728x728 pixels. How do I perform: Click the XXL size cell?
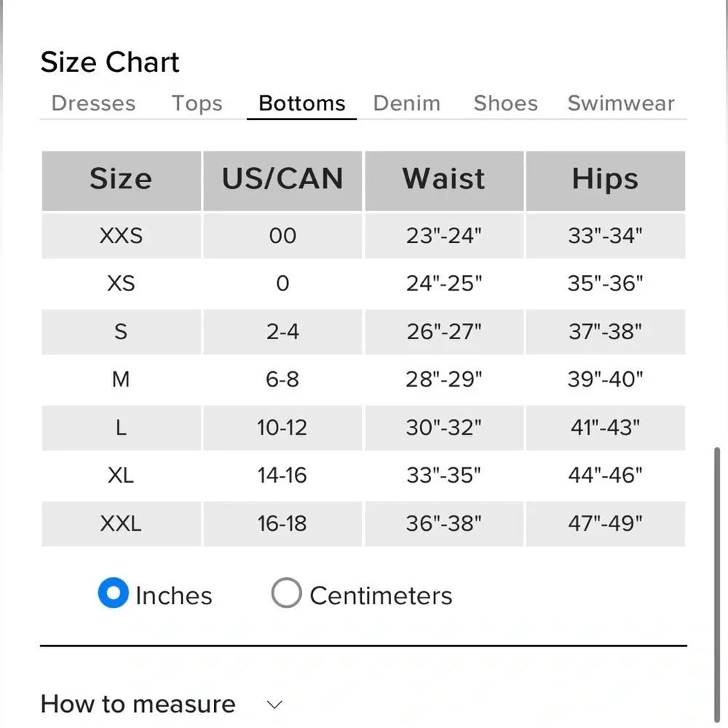(121, 523)
